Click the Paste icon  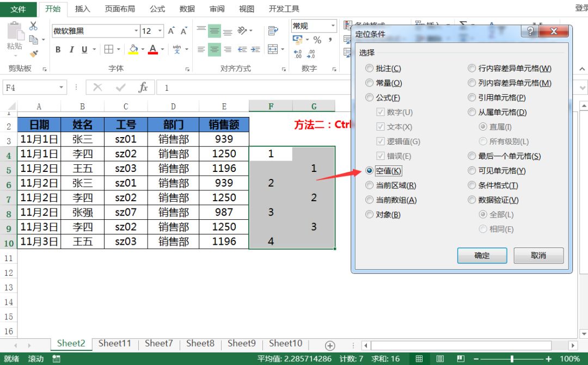[16, 30]
